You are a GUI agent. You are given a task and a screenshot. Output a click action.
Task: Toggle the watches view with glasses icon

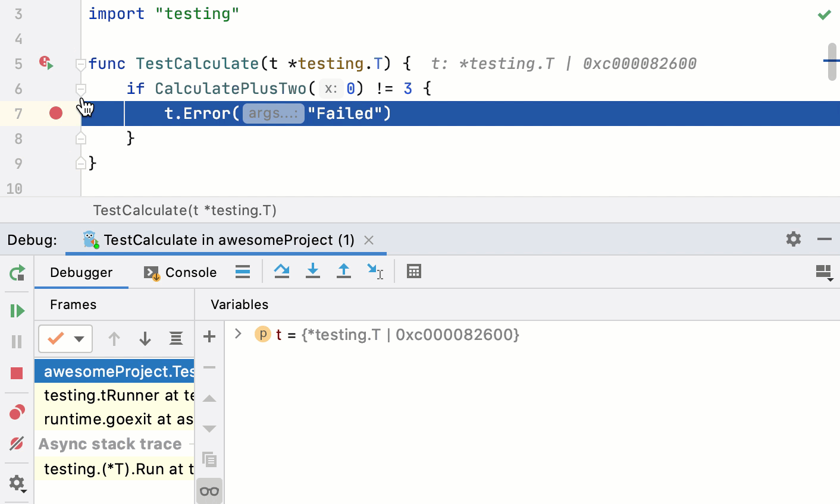click(x=209, y=490)
